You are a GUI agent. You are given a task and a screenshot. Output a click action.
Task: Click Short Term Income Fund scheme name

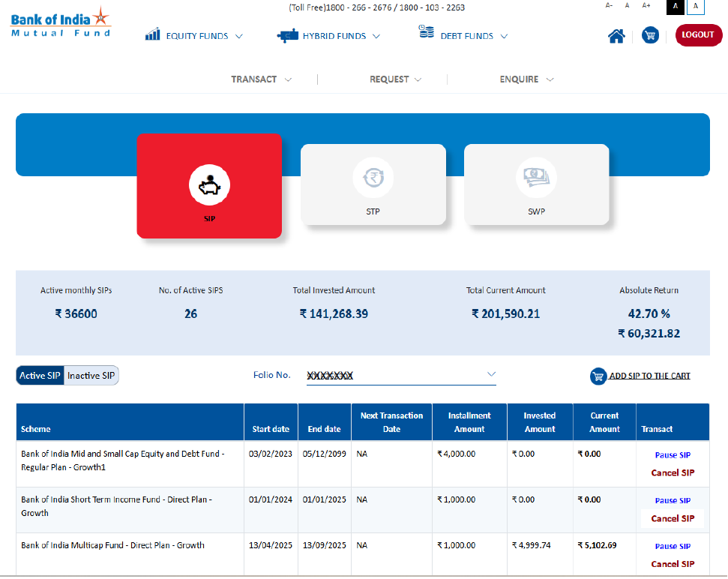point(116,506)
